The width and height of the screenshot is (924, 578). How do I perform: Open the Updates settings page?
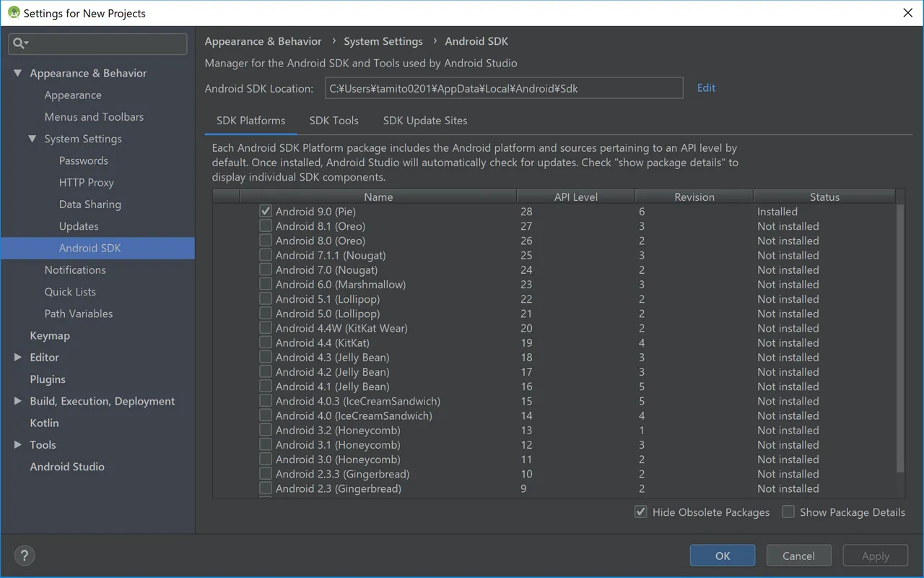(x=79, y=226)
